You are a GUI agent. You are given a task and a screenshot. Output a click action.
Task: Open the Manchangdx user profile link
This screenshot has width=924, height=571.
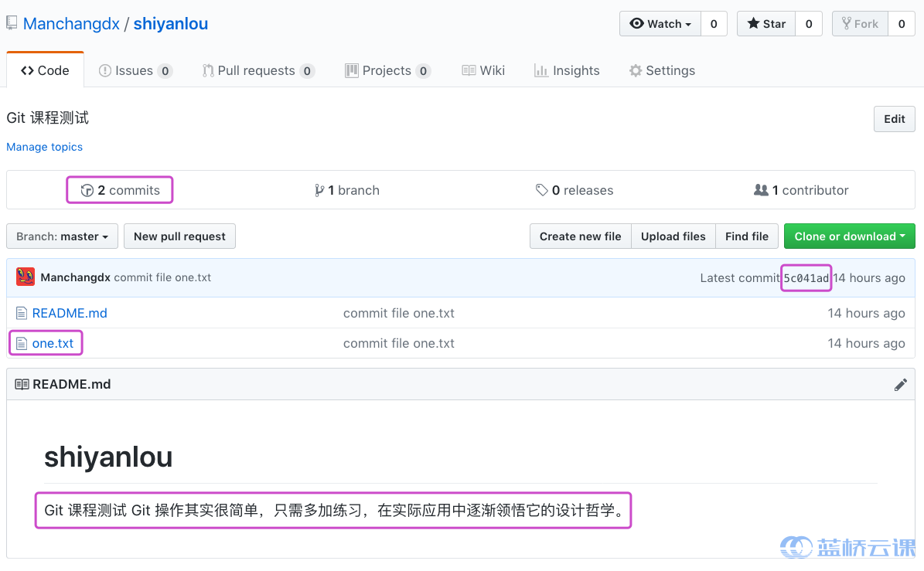click(71, 23)
